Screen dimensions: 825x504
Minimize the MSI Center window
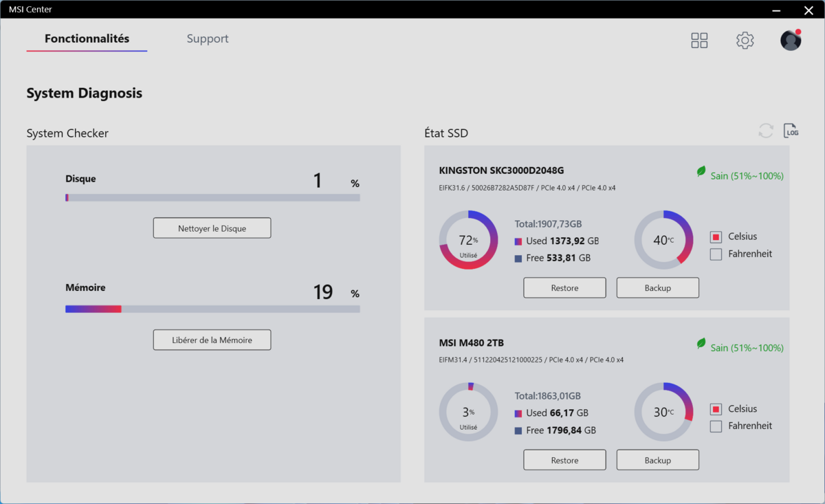[777, 10]
